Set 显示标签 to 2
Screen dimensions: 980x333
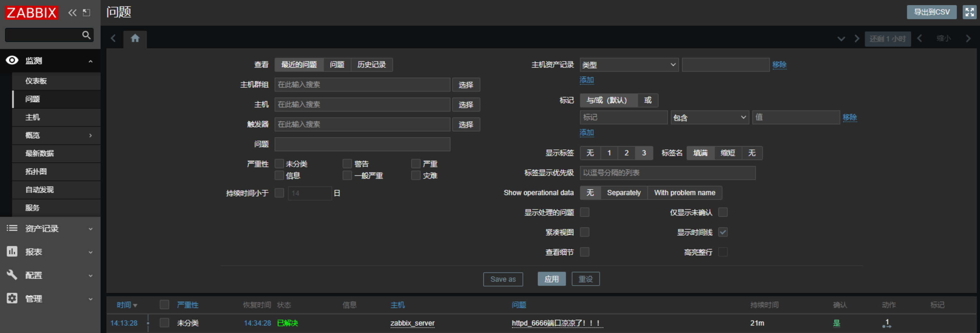coord(626,153)
